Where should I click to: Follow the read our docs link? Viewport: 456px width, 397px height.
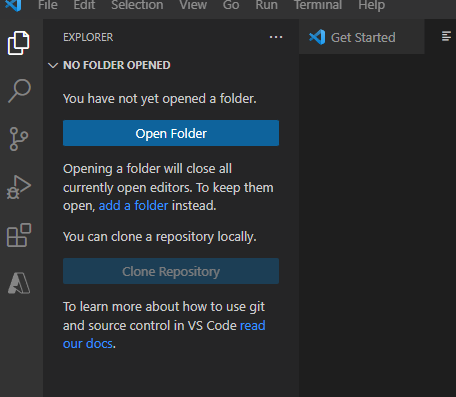164,334
